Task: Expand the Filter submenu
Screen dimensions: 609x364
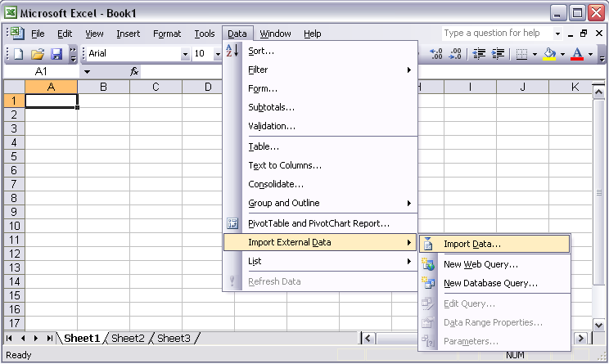Action: (320, 70)
